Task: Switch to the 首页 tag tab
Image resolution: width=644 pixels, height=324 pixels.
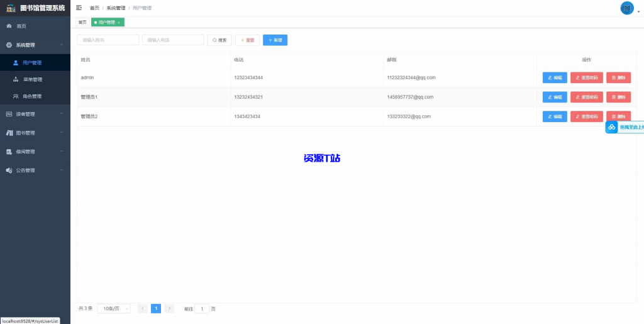Action: [x=82, y=22]
